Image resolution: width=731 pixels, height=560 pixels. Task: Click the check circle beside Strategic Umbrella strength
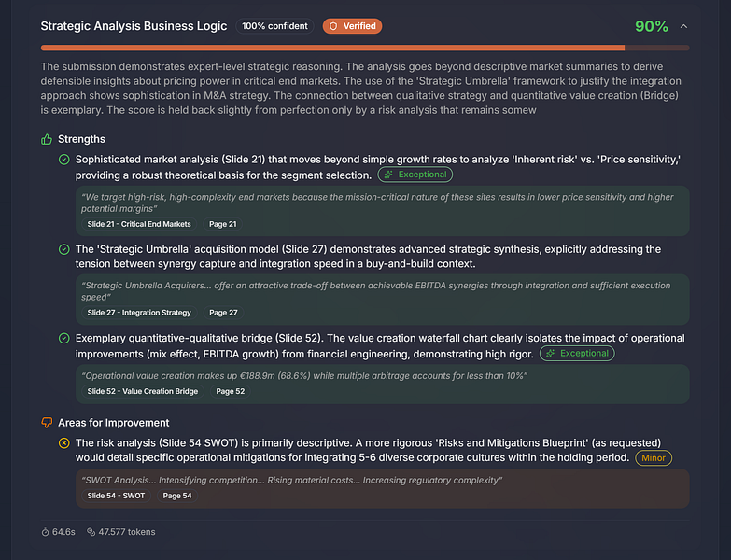click(63, 249)
